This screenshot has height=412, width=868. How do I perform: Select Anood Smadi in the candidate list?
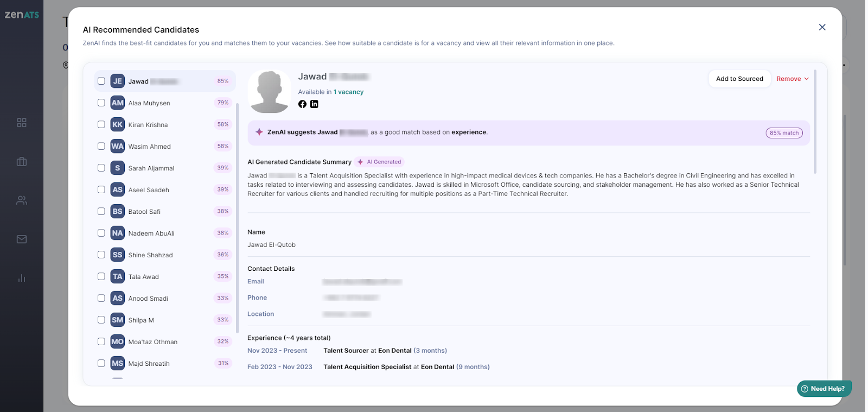tap(165, 298)
